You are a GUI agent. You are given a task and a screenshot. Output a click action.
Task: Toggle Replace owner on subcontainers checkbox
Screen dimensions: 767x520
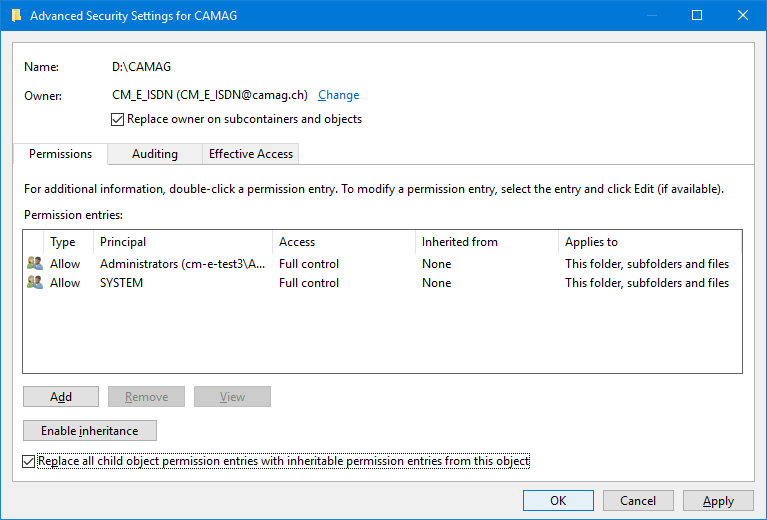tap(119, 119)
